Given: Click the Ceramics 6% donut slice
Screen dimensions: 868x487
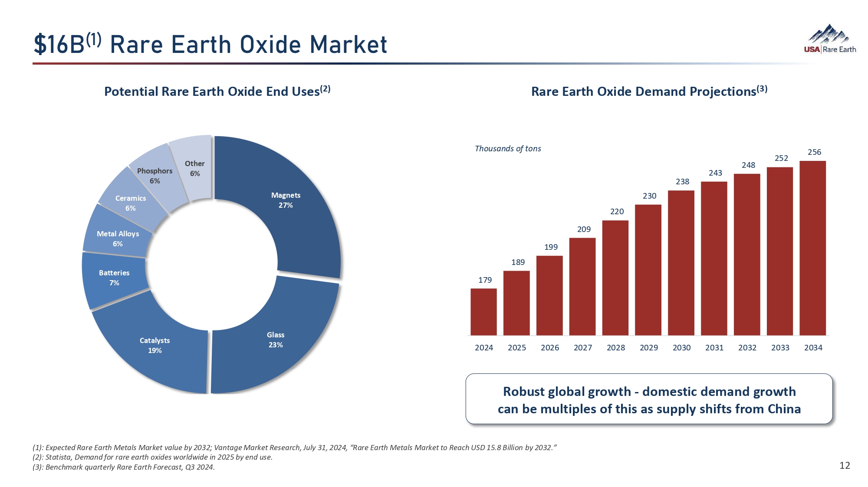Looking at the screenshot, I should pos(131,203).
